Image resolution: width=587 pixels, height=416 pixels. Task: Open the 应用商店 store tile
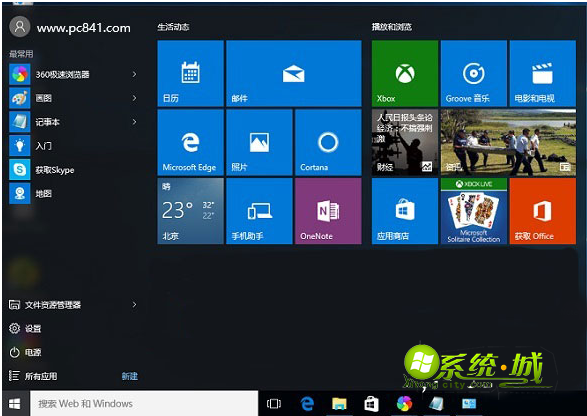pyautogui.click(x=405, y=211)
